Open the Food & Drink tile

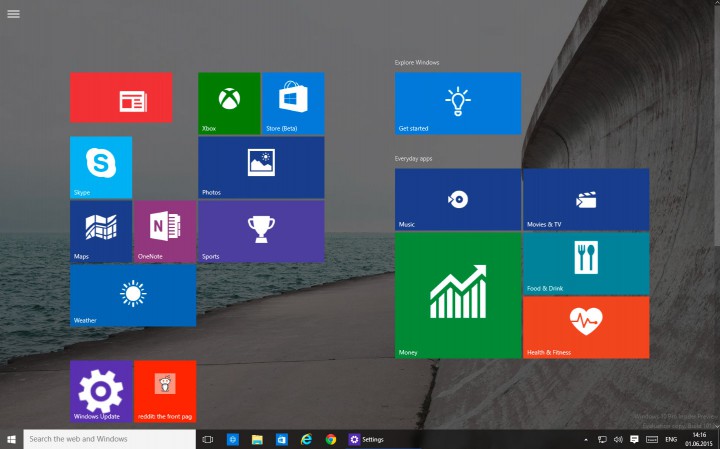coord(586,264)
